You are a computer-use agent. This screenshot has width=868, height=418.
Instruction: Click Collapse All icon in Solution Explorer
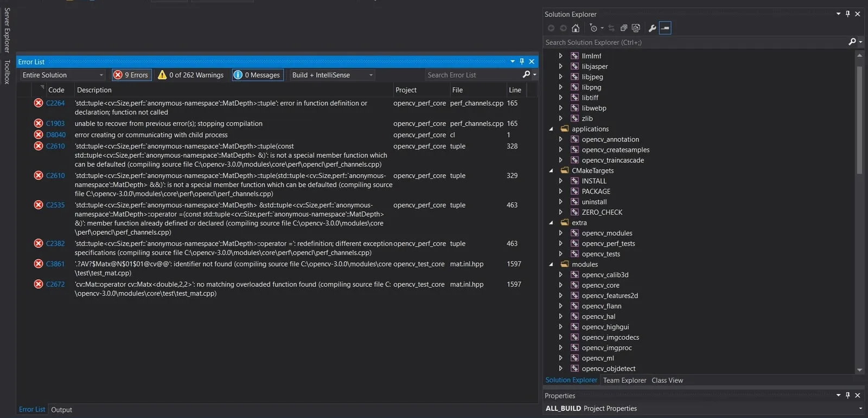(624, 28)
